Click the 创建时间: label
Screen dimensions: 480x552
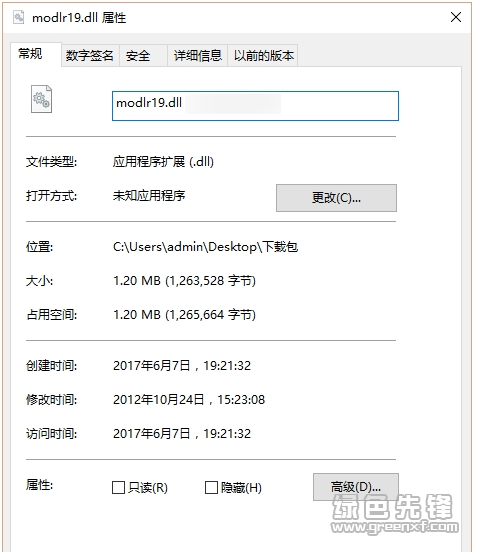point(51,366)
